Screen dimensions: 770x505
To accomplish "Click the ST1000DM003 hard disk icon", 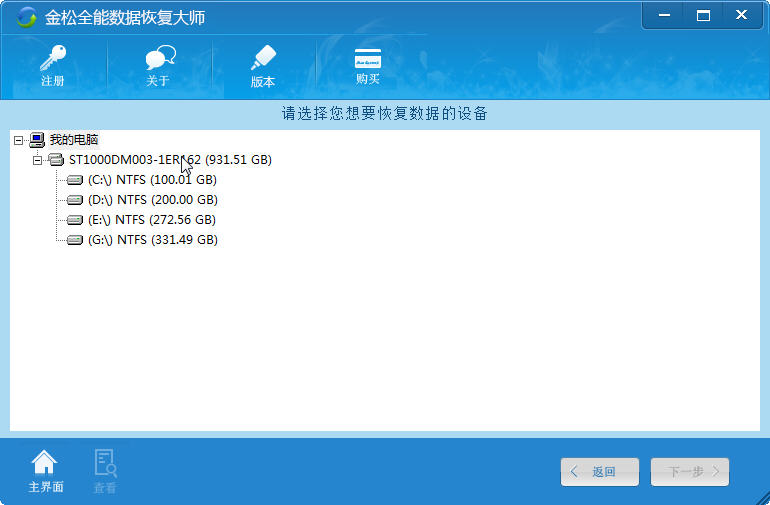I will (x=56, y=160).
